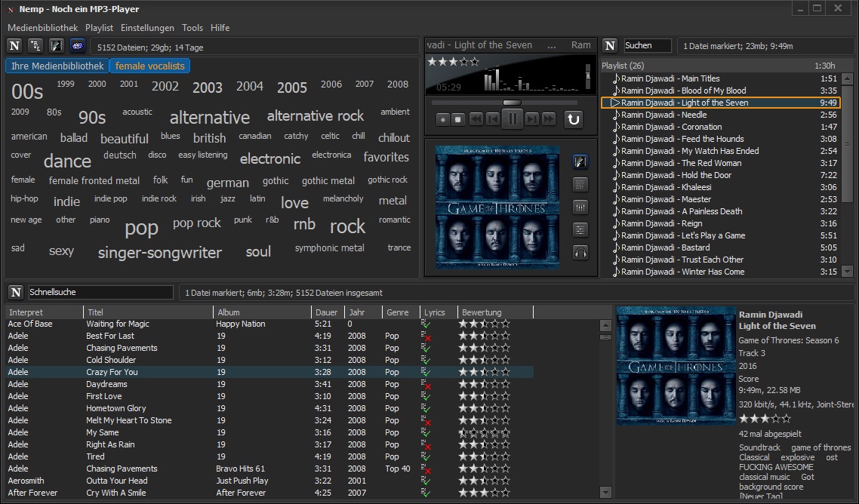Click the lyrics status icon for Best For Last

(x=426, y=336)
